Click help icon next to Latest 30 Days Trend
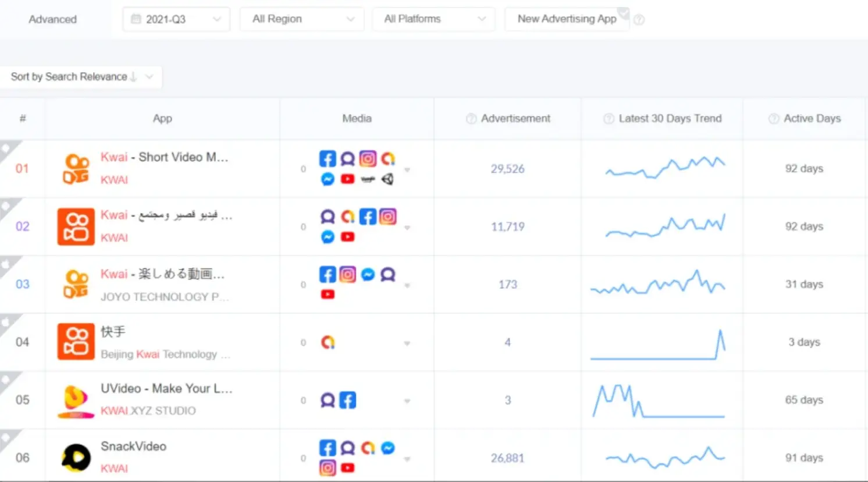The width and height of the screenshot is (868, 482). 609,119
